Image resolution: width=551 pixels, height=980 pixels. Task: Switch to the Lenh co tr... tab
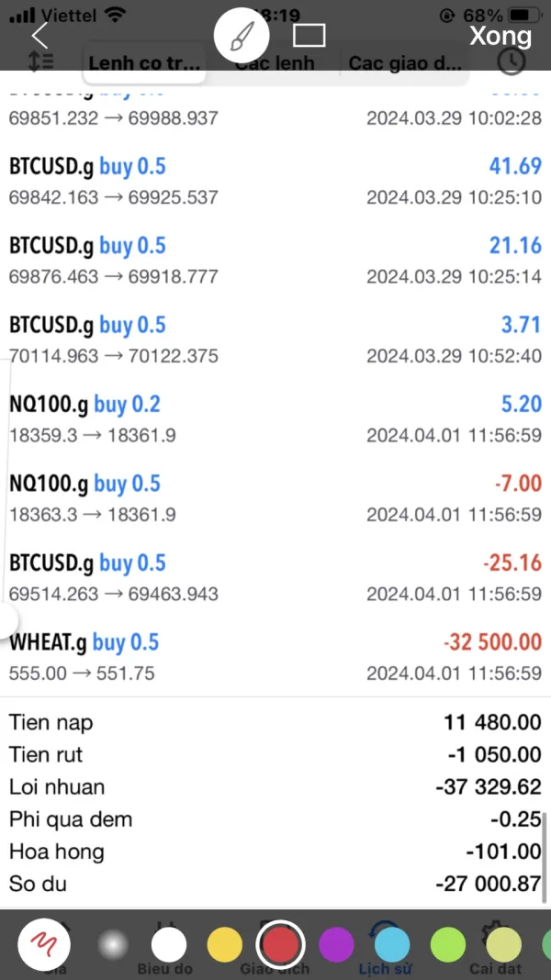(144, 63)
